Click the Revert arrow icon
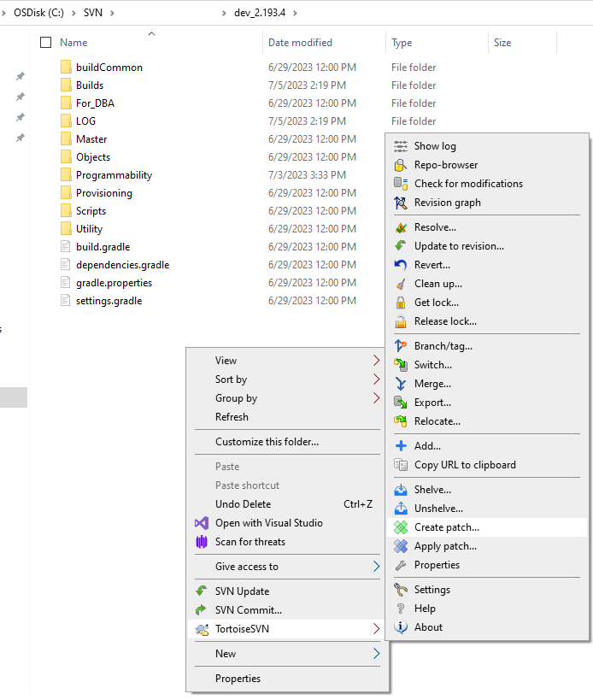This screenshot has width=593, height=700. (x=401, y=265)
